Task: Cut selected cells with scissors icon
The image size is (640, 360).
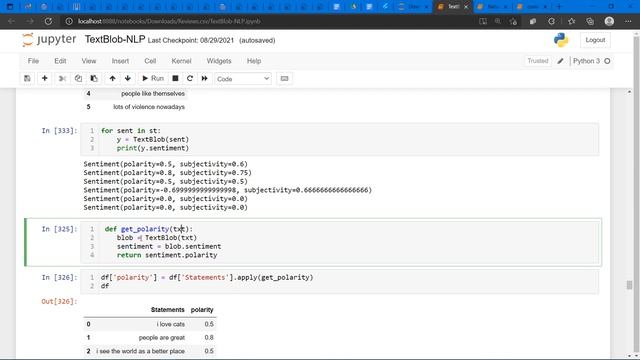Action: (62, 78)
